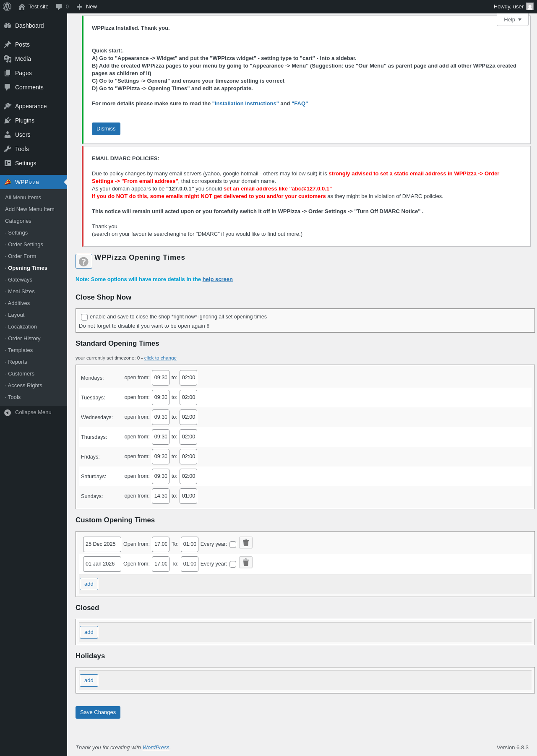Click the Tools wrench icon

coord(8,149)
